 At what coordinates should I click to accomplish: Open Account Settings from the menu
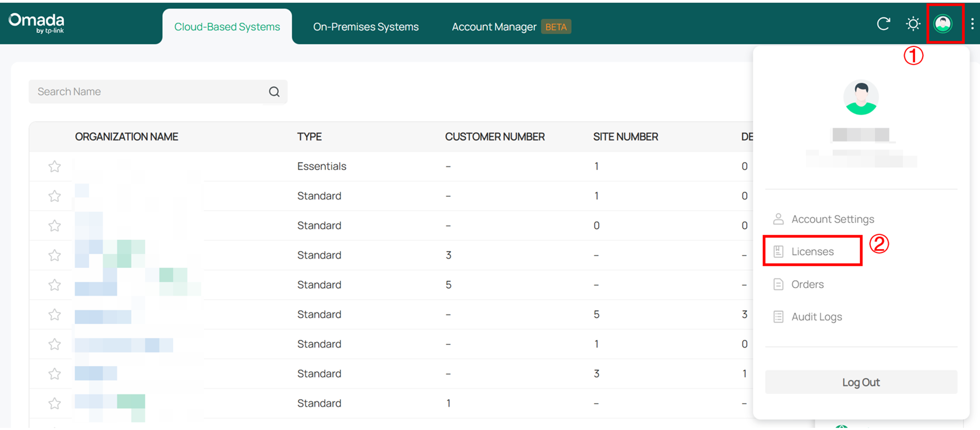833,219
